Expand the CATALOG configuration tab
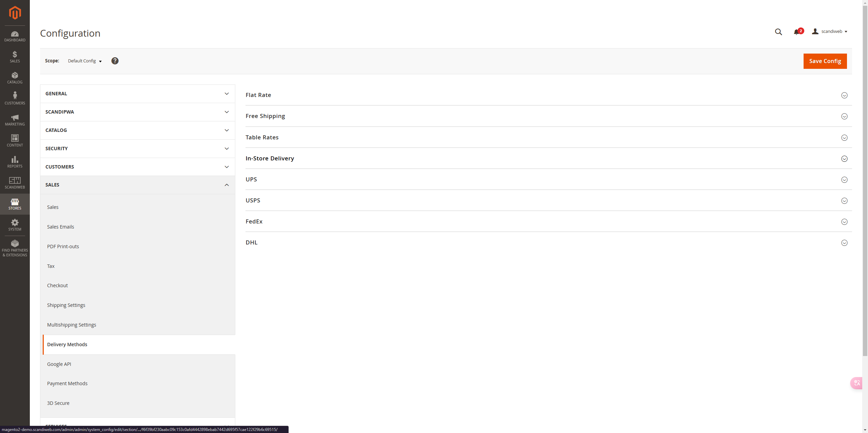 [138, 130]
